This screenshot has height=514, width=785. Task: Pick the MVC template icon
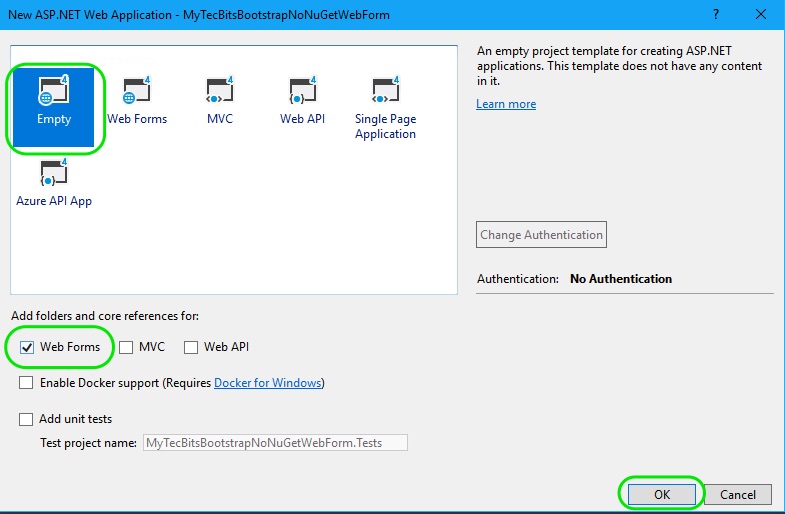(x=219, y=92)
